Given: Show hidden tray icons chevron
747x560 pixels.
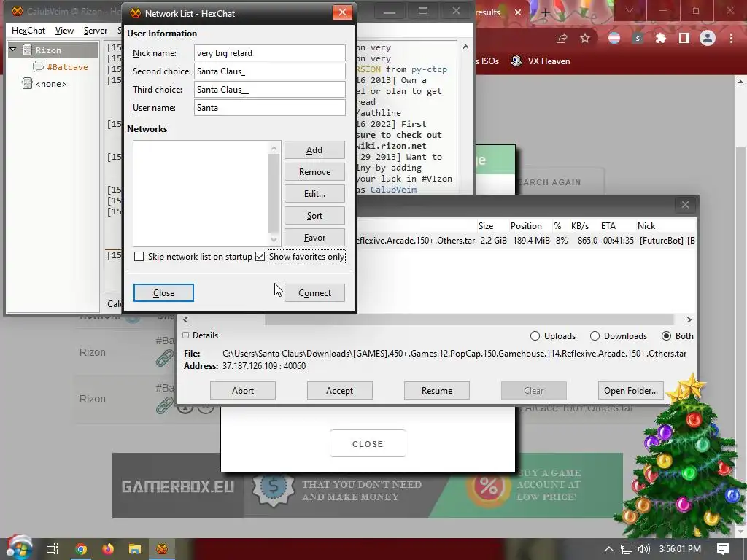Looking at the screenshot, I should coord(608,549).
